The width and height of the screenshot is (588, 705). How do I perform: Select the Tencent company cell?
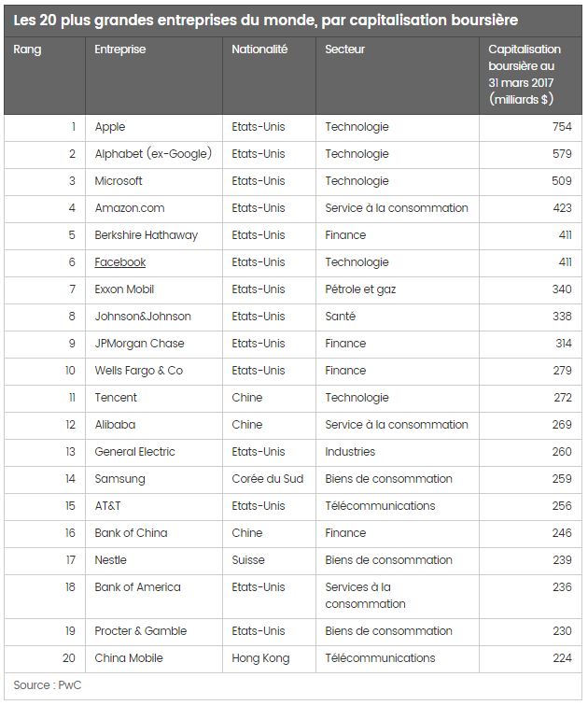click(116, 398)
